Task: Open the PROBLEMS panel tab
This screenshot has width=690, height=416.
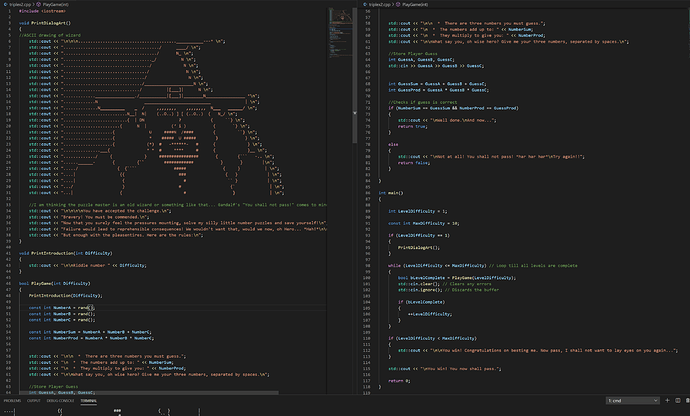Action: (x=12, y=401)
